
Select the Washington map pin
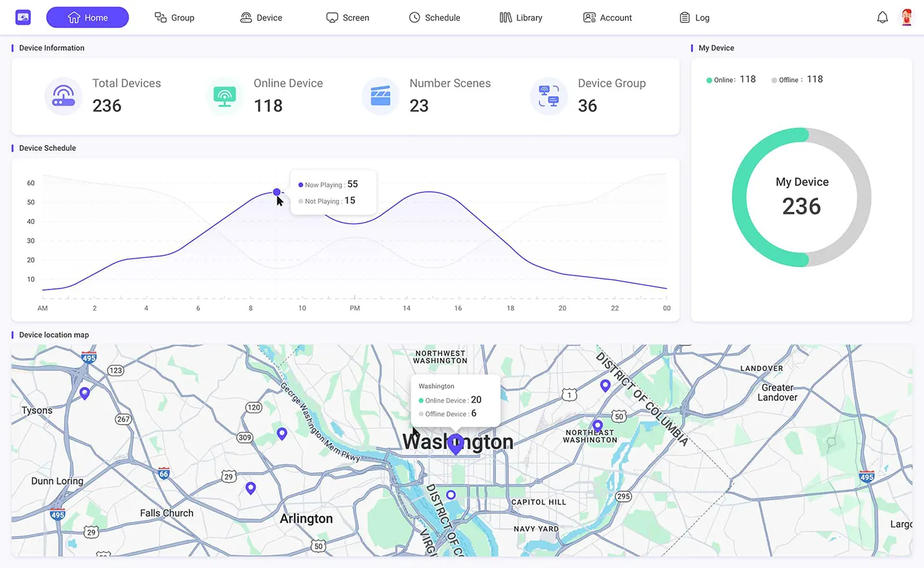tap(455, 443)
